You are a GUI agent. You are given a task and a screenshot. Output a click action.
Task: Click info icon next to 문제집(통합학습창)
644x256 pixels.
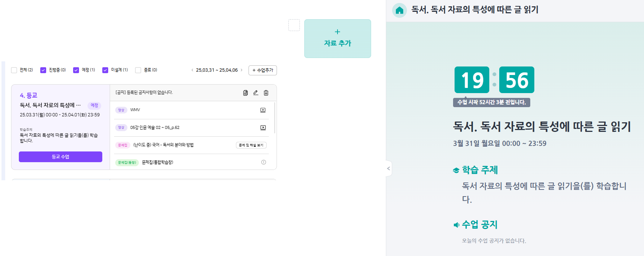[x=264, y=162]
